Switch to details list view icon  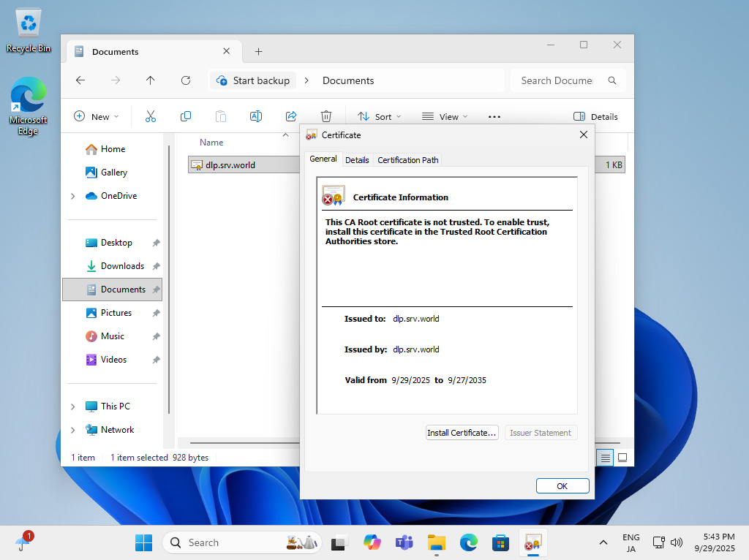point(605,458)
